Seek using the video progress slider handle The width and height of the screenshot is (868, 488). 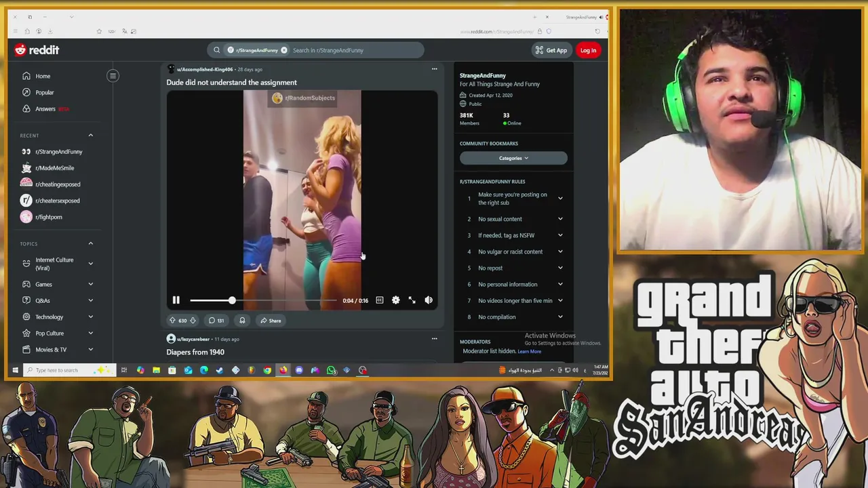(232, 300)
